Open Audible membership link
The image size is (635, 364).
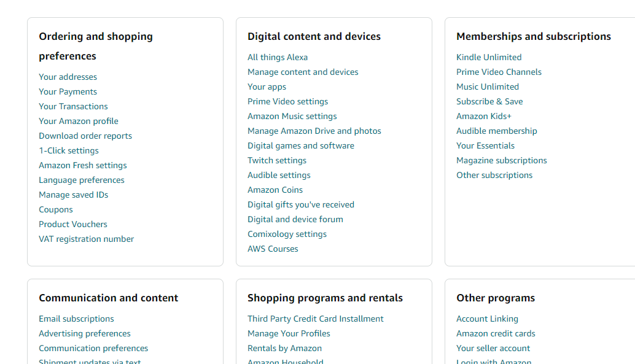point(496,131)
